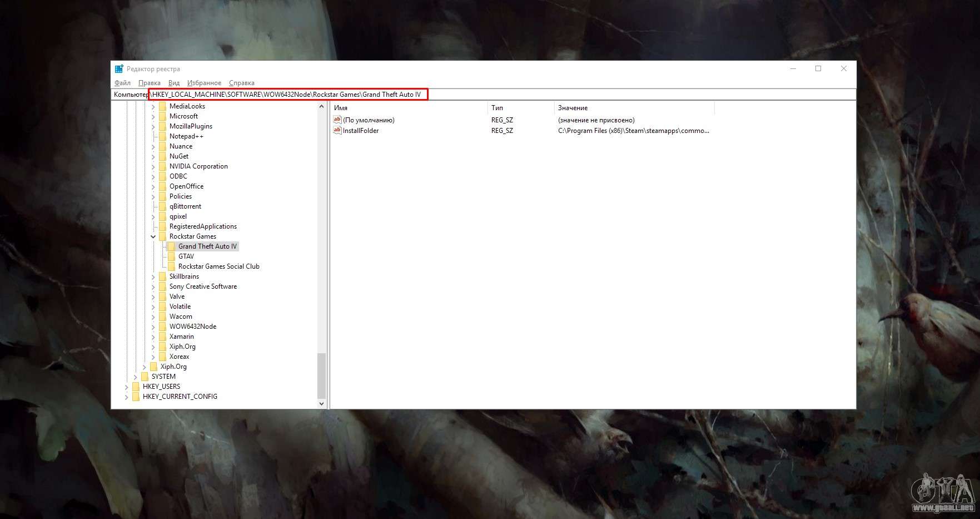
Task: Select the Rockstar Games key name
Action: click(x=193, y=236)
